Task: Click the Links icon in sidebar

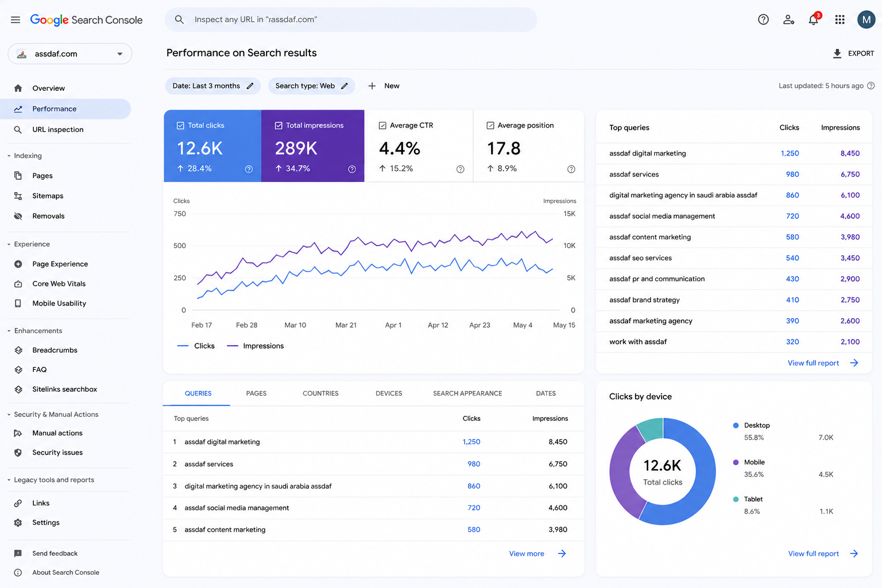Action: click(18, 503)
